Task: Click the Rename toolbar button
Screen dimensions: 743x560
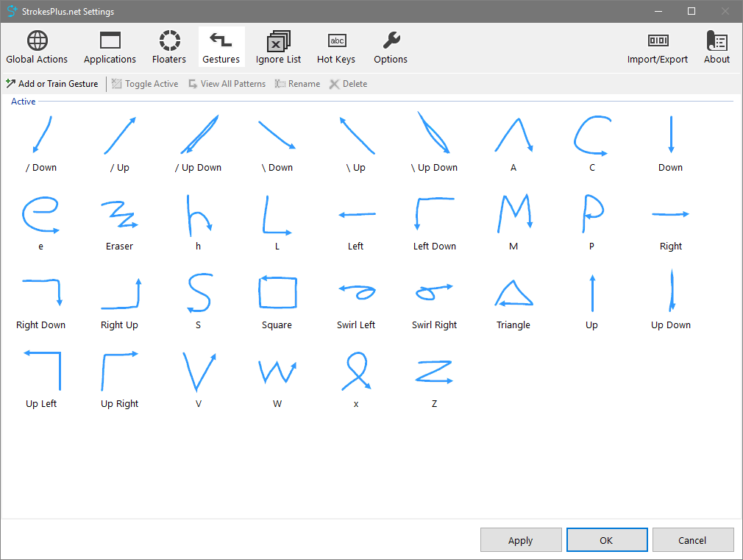Action: tap(298, 84)
